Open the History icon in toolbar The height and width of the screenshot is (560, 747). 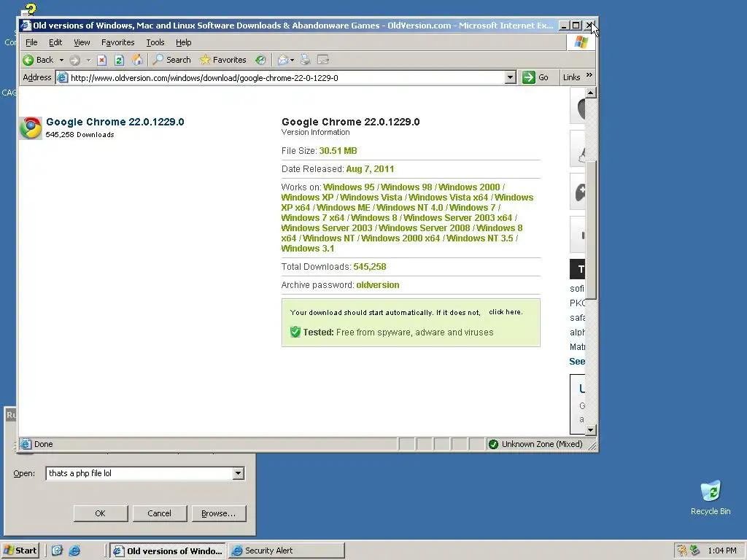(260, 60)
